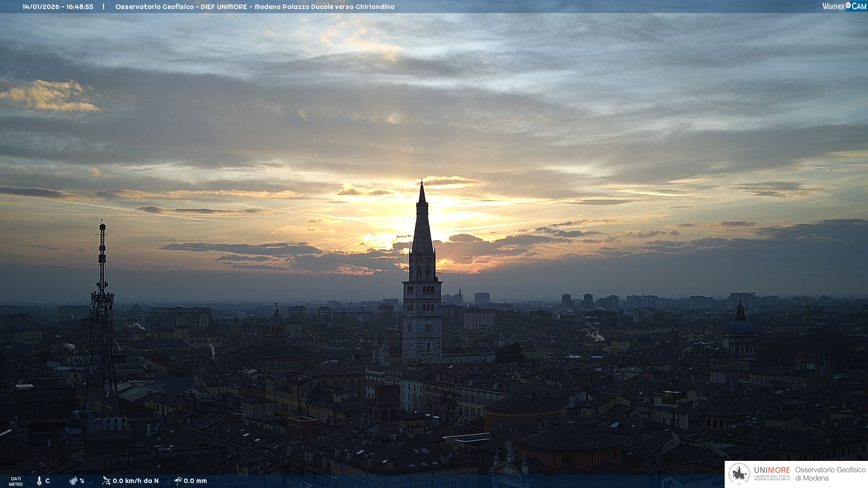The height and width of the screenshot is (488, 868).
Task: Click the 0.0 km/h da N wind reading
Action: 135,481
